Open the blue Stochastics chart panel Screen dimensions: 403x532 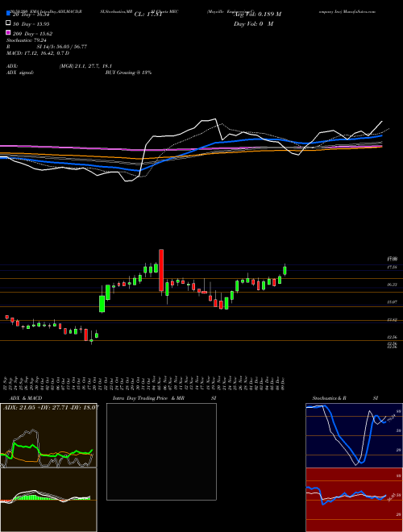tap(354, 435)
